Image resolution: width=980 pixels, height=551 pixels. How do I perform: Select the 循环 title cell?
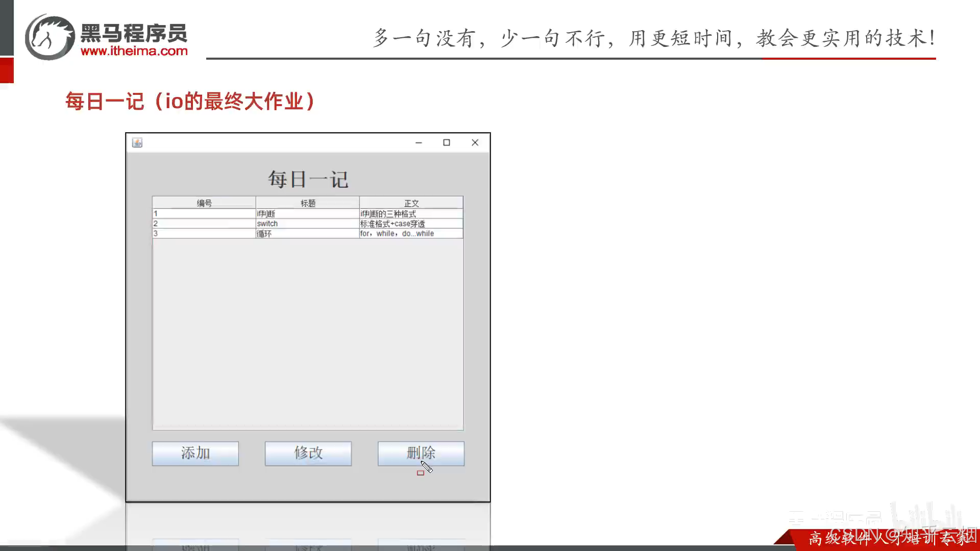pyautogui.click(x=308, y=234)
